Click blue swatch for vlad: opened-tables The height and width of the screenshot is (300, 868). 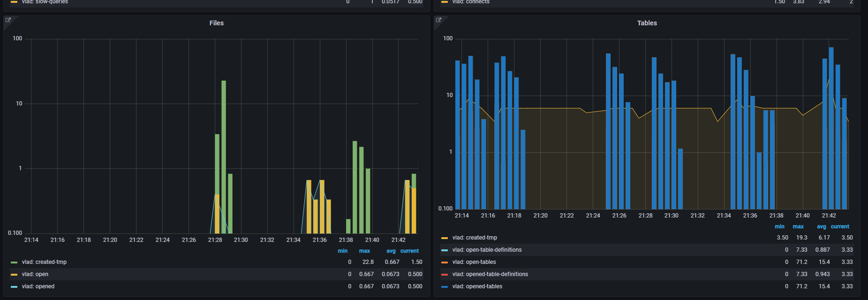pos(445,287)
